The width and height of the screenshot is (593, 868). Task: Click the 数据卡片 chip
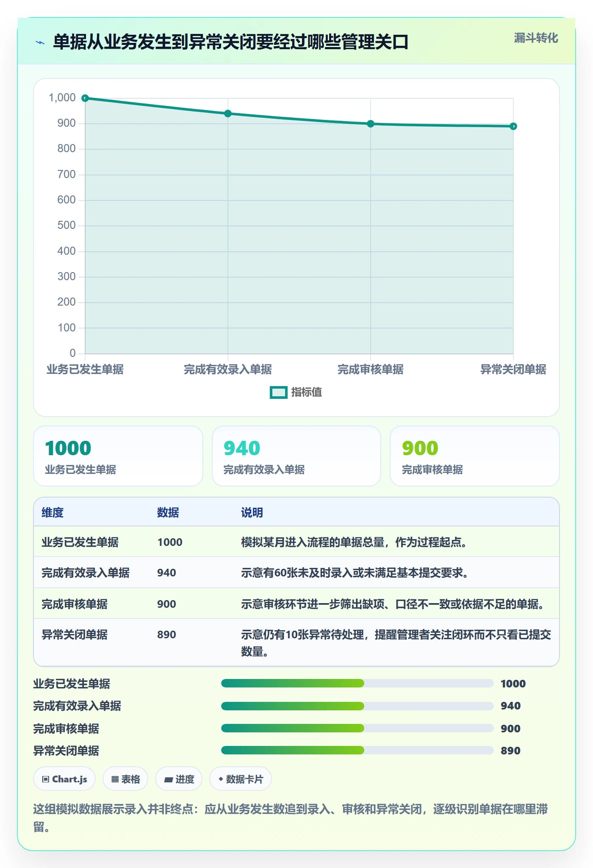point(241,779)
